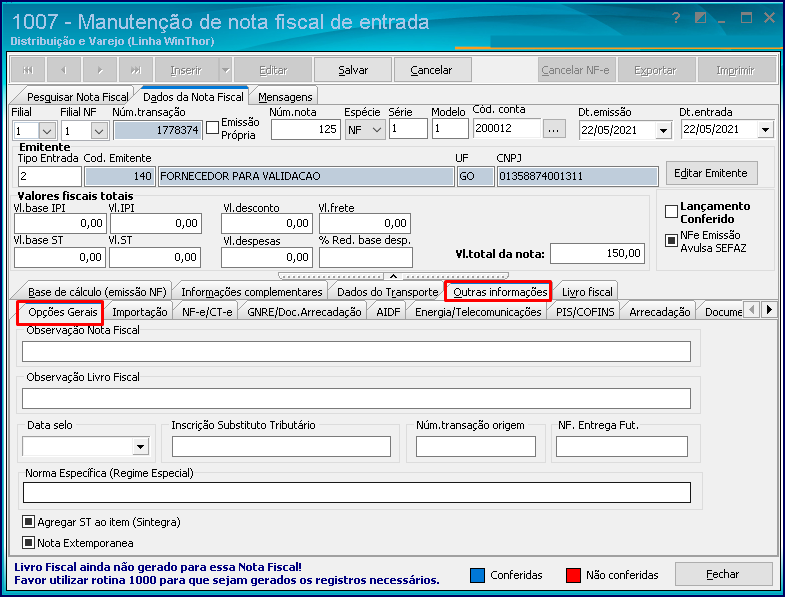
Task: Click the Editar toolbar button
Action: pyautogui.click(x=273, y=70)
